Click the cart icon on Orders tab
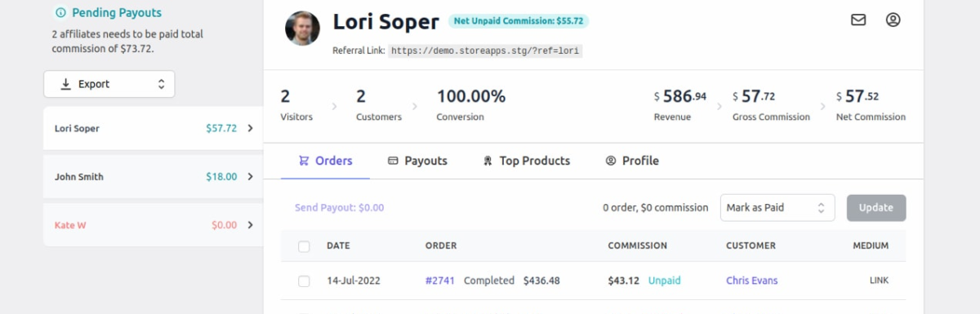The width and height of the screenshot is (980, 314). click(304, 161)
